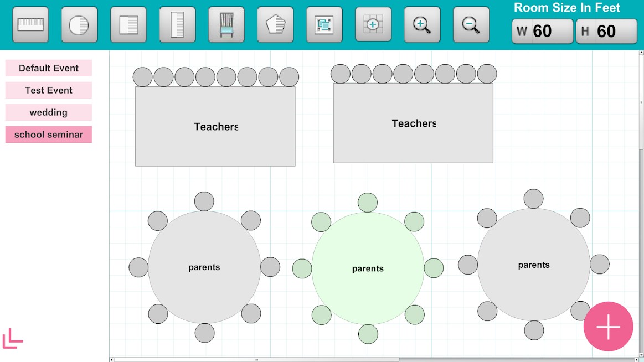Add a wide rectangular table

click(30, 25)
